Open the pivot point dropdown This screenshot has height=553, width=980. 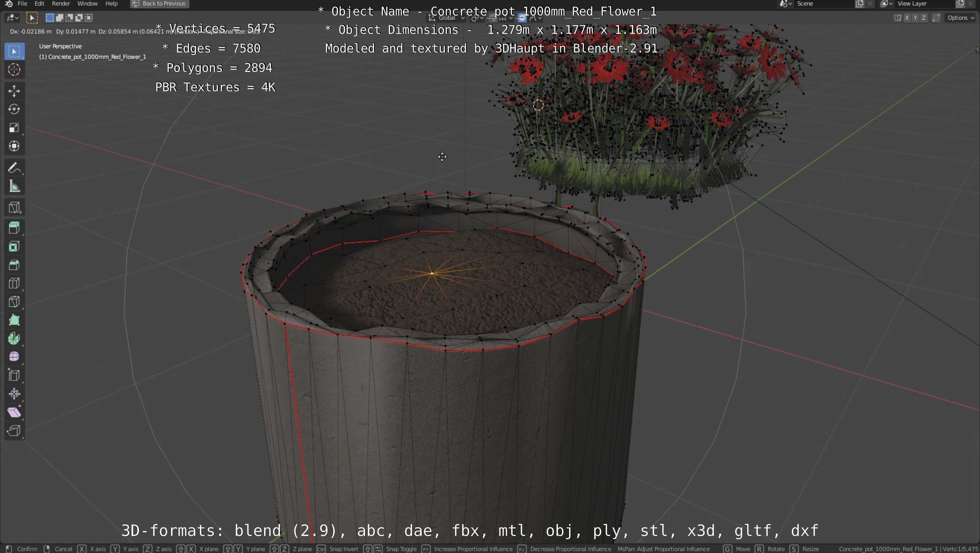(x=477, y=18)
